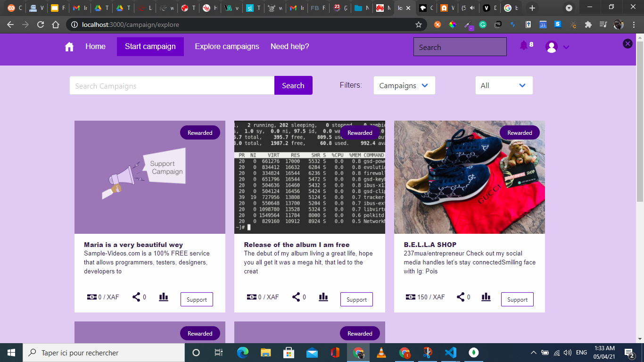The width and height of the screenshot is (644, 362).
Task: Support the Maria is a very beautiful wey campaign
Action: coord(197,299)
